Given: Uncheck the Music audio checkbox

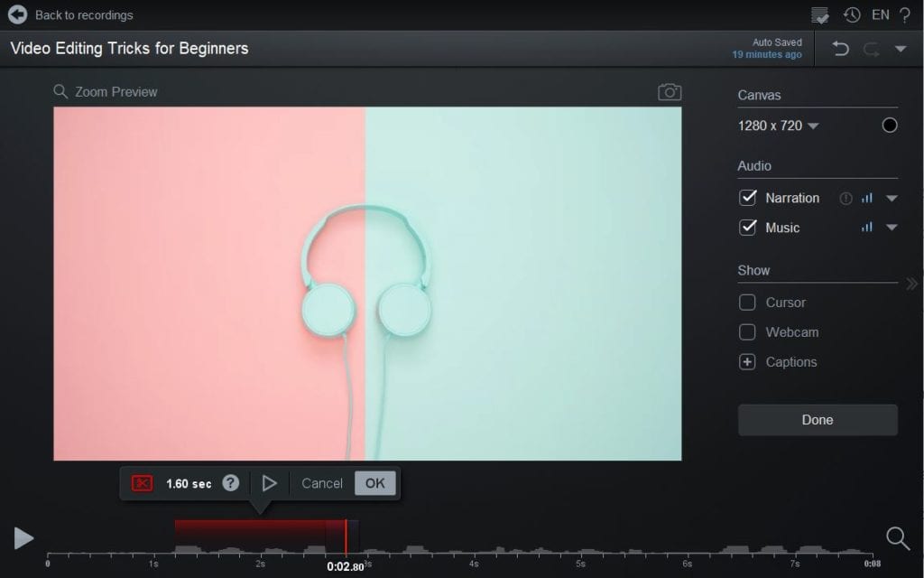Looking at the screenshot, I should 747,228.
